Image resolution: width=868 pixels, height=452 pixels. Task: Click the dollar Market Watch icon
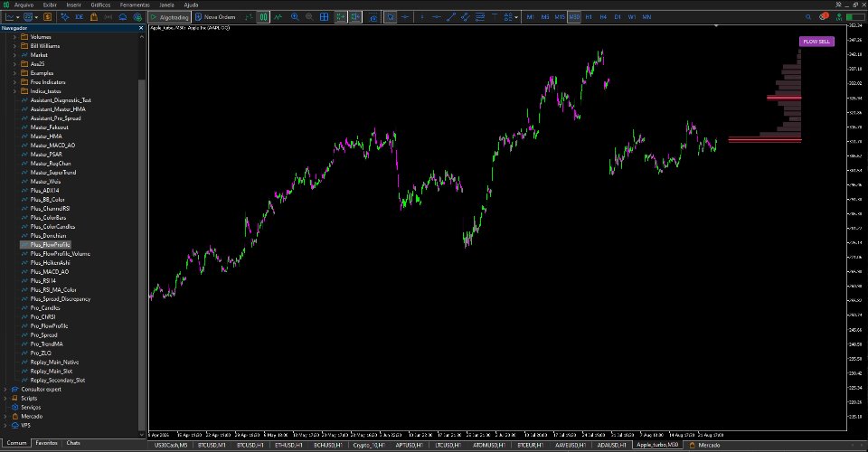pyautogui.click(x=48, y=17)
